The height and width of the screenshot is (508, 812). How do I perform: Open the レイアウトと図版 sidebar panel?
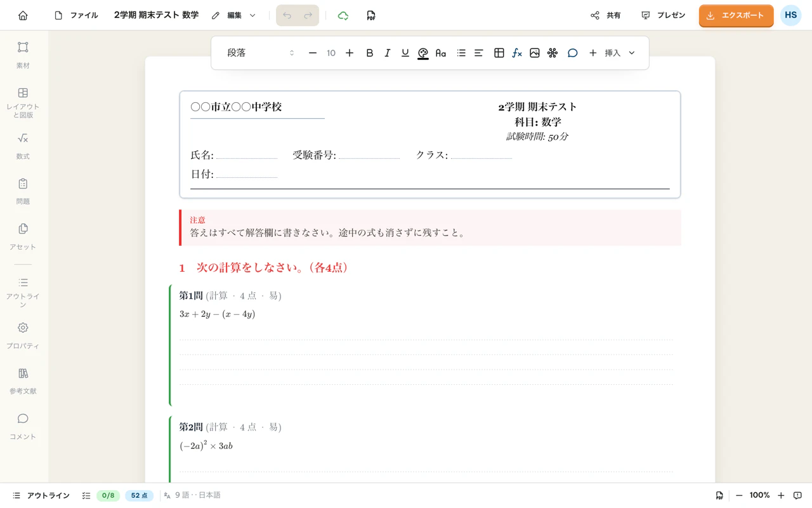coord(23,103)
